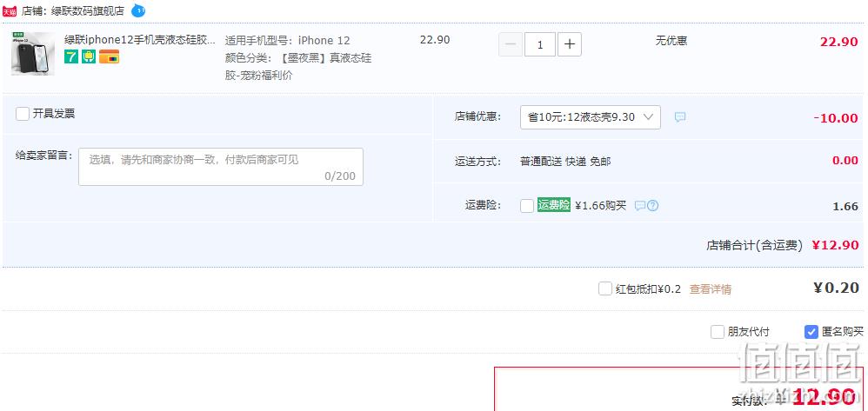Click the 颜色分类 墨夜黑 color description text
Screen dimensions: 868x411
point(298,66)
